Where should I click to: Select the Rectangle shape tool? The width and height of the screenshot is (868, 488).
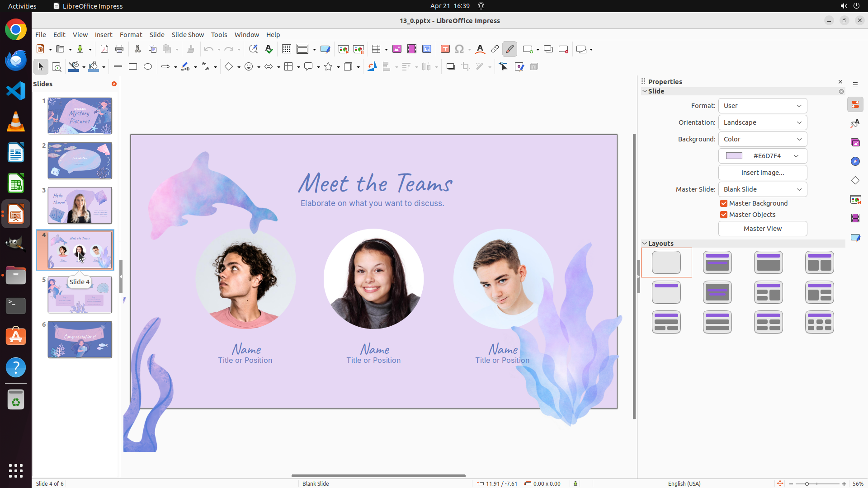[133, 67]
